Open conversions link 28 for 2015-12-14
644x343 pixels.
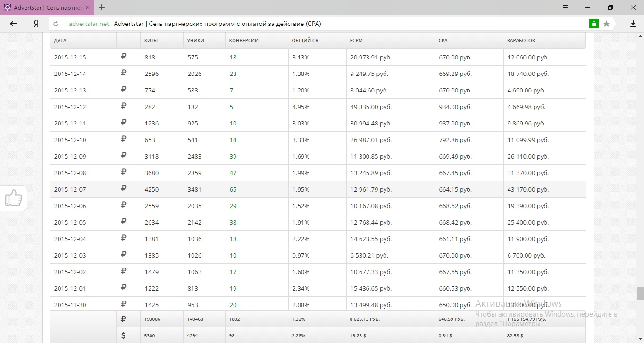tap(233, 74)
